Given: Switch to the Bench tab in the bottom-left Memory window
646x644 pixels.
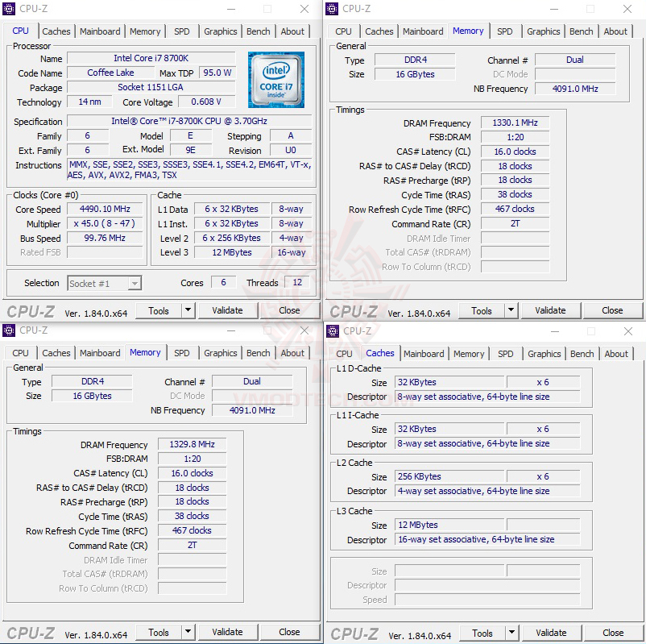Looking at the screenshot, I should (x=259, y=353).
